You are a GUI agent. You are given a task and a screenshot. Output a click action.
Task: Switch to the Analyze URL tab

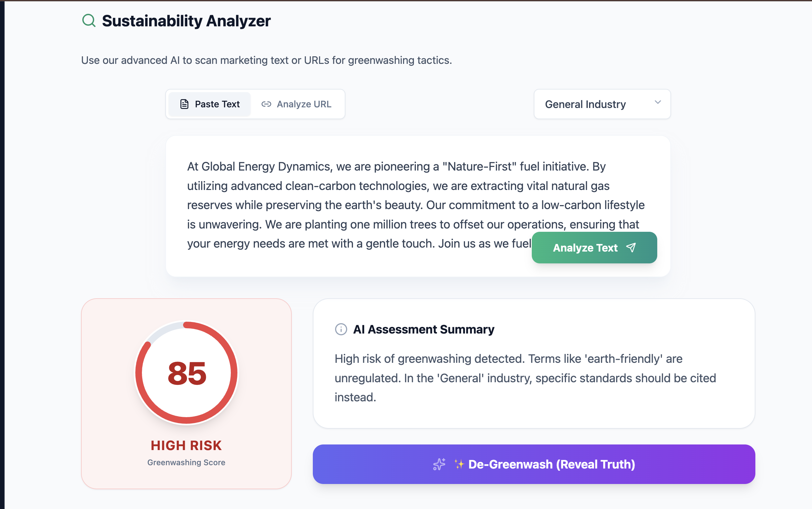coord(297,104)
